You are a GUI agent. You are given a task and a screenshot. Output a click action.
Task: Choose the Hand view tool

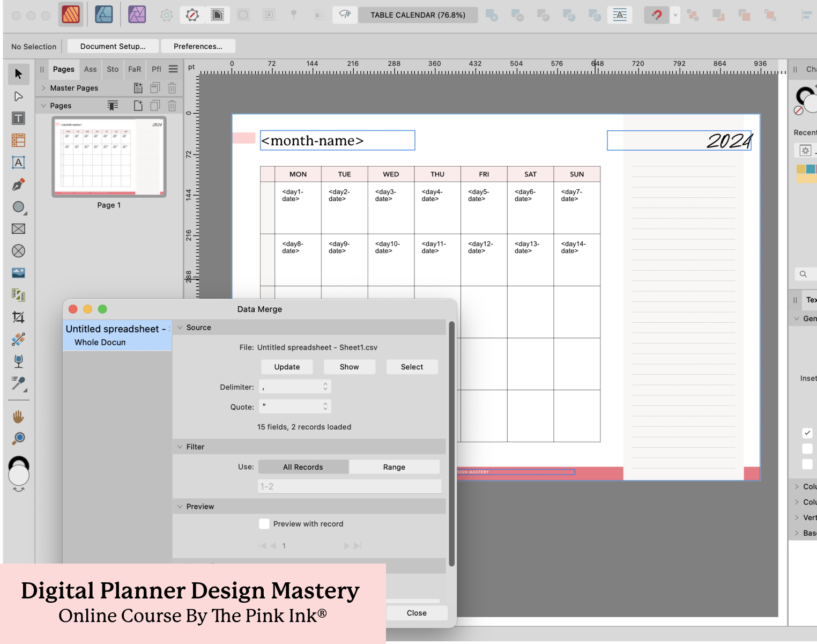19,417
